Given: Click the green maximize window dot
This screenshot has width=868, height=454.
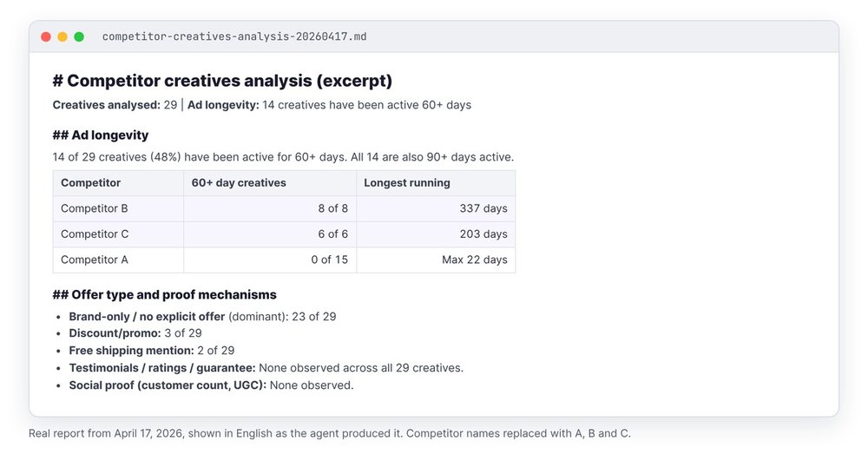Looking at the screenshot, I should pyautogui.click(x=79, y=36).
